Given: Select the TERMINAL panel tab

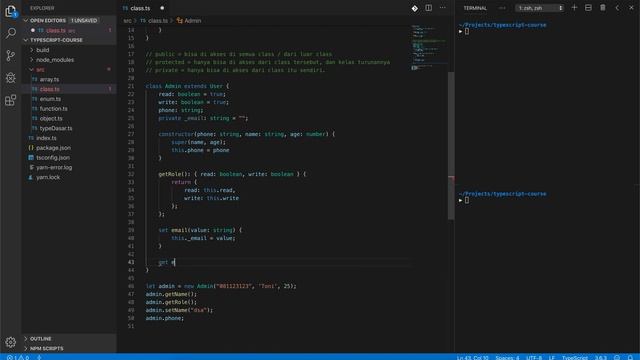Looking at the screenshot, I should click(x=475, y=8).
